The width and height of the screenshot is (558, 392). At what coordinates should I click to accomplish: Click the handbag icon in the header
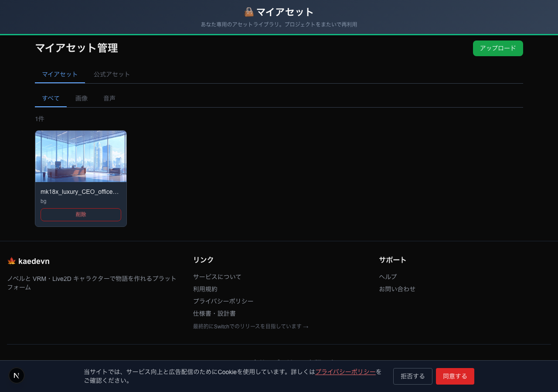(x=249, y=12)
